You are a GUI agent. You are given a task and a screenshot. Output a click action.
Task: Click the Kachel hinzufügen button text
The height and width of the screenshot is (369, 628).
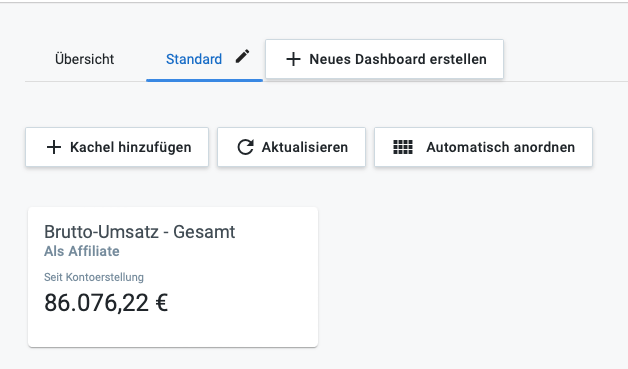click(x=131, y=147)
